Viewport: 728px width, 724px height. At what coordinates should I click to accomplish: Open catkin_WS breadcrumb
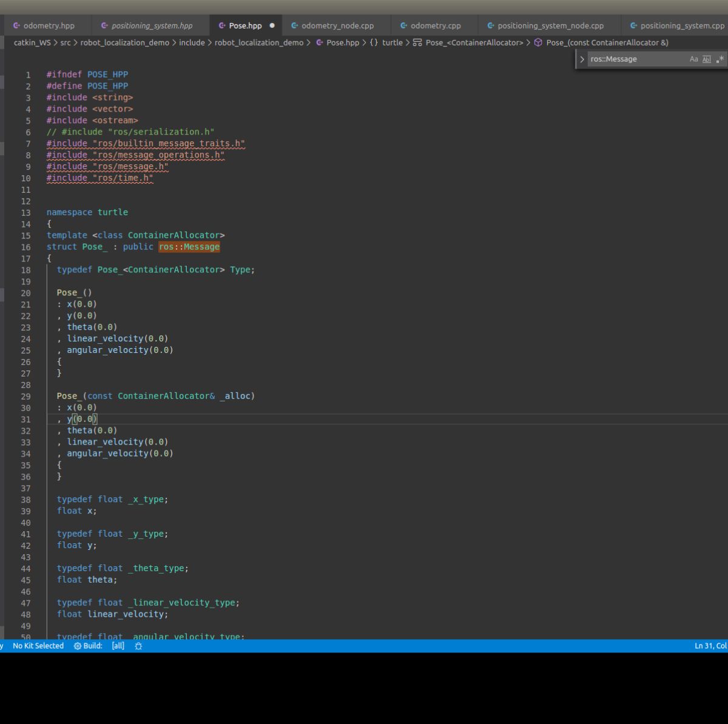32,42
